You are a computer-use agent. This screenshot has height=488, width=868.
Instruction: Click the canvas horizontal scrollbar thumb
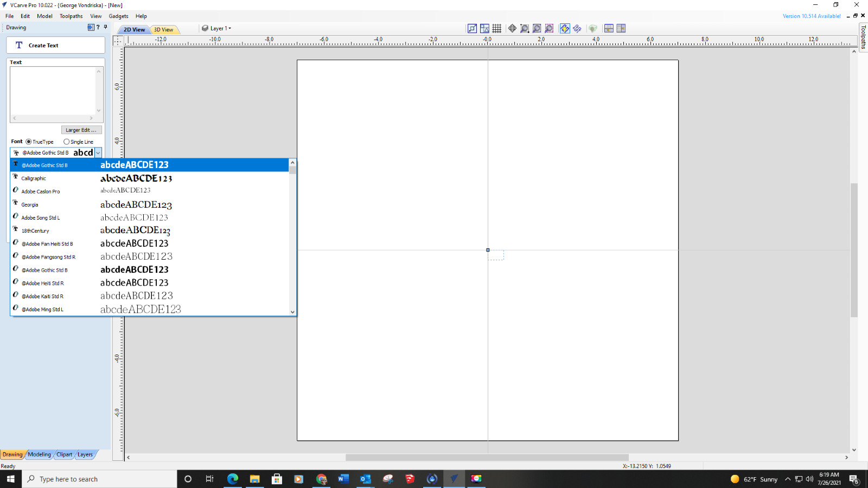[x=487, y=458]
